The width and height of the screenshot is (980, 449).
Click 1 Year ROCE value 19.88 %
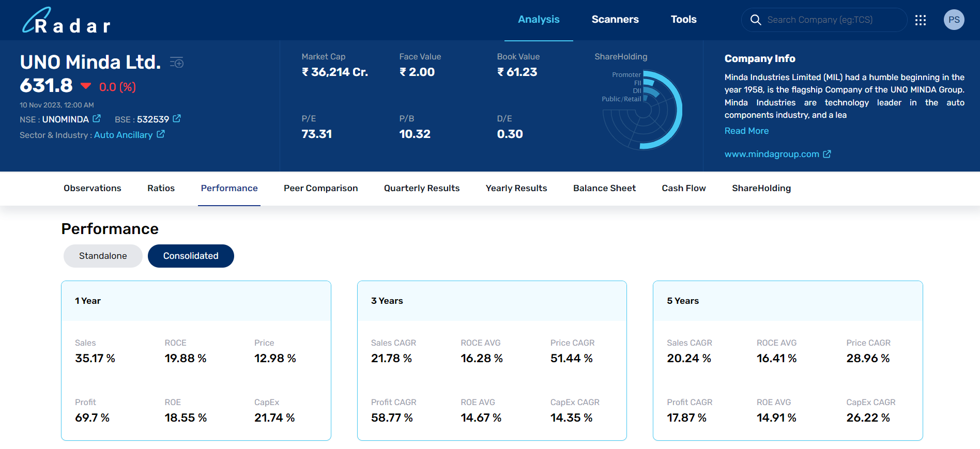tap(186, 358)
